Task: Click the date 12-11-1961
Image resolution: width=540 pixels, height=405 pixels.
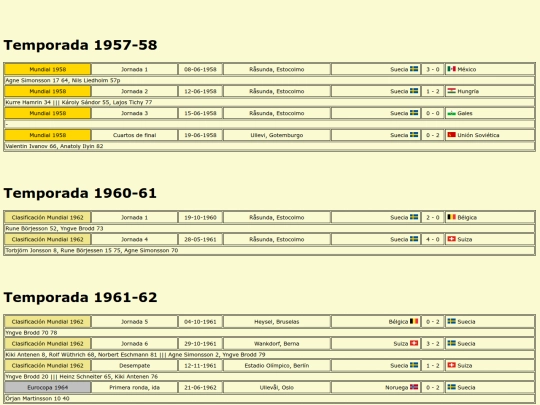Action: coord(200,365)
